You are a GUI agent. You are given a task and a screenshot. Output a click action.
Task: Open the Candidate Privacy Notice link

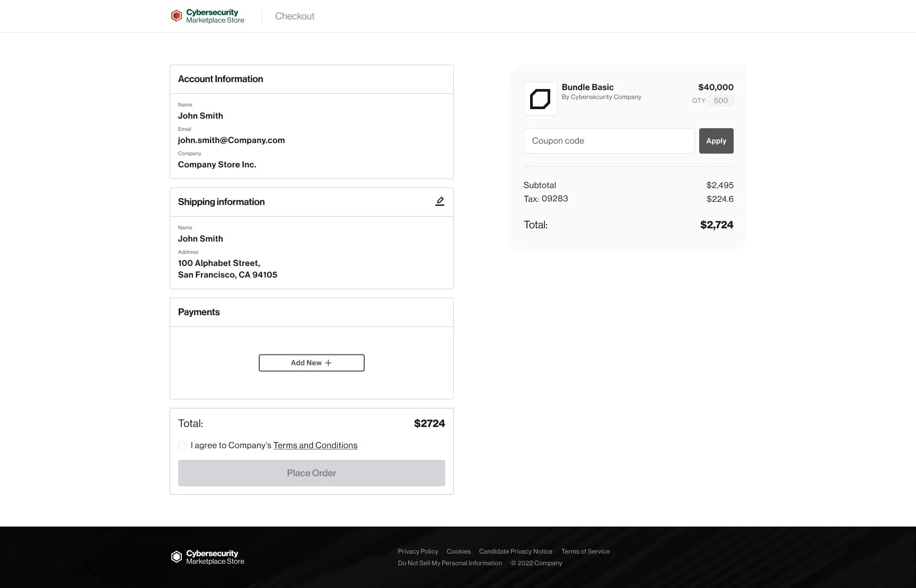(516, 551)
